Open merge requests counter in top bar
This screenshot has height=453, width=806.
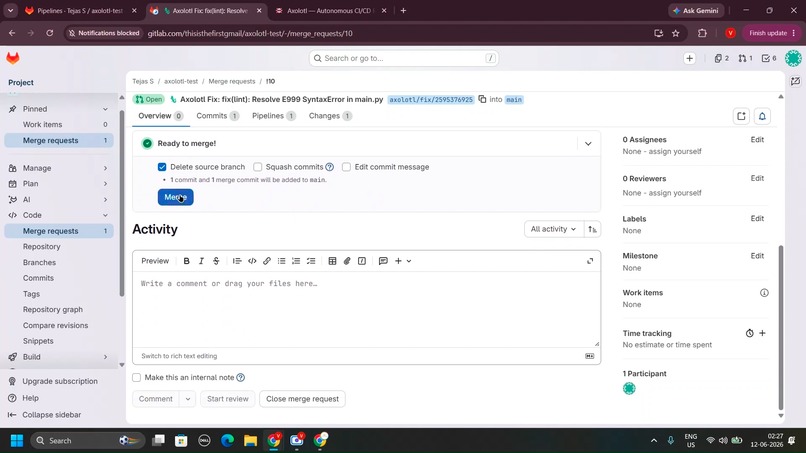[x=745, y=59]
